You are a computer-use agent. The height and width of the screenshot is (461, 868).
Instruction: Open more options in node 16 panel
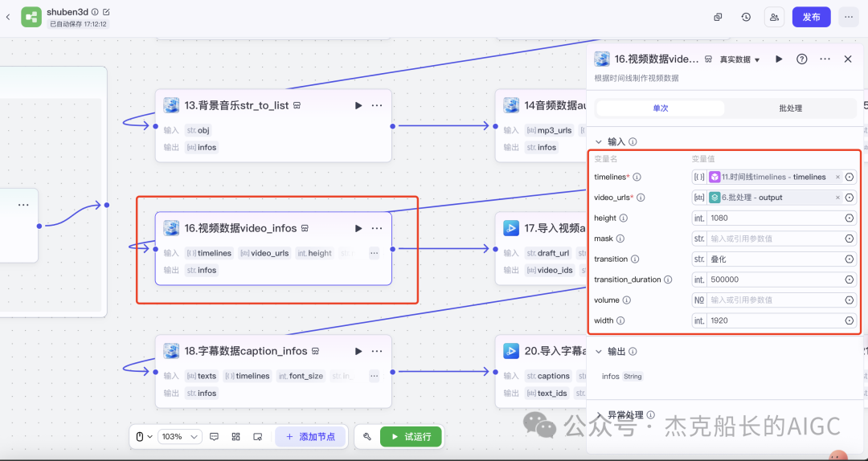click(x=825, y=59)
